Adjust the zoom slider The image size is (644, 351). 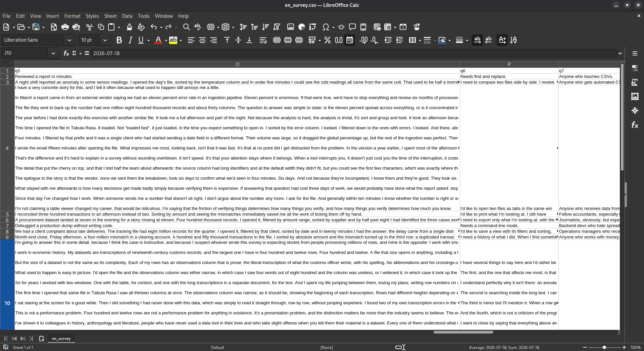(604, 347)
